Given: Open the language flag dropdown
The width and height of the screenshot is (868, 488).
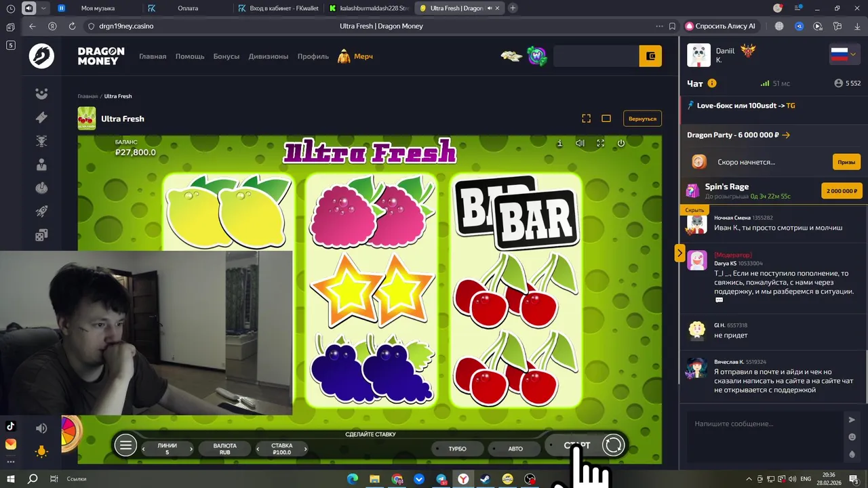Looking at the screenshot, I should pos(843,55).
